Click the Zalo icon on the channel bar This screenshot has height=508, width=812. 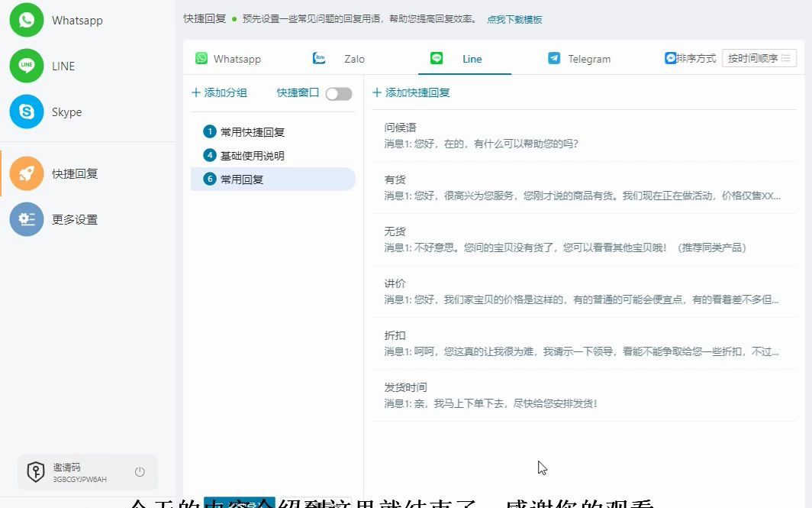click(318, 57)
